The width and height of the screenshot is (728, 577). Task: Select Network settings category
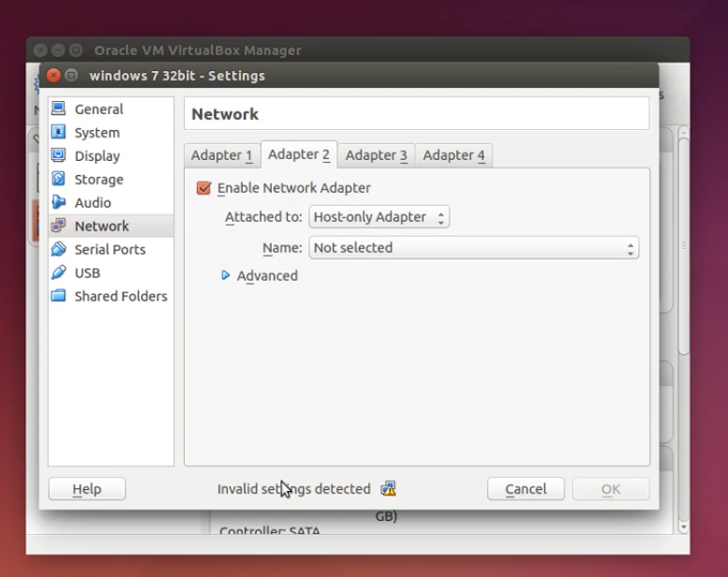pyautogui.click(x=111, y=225)
